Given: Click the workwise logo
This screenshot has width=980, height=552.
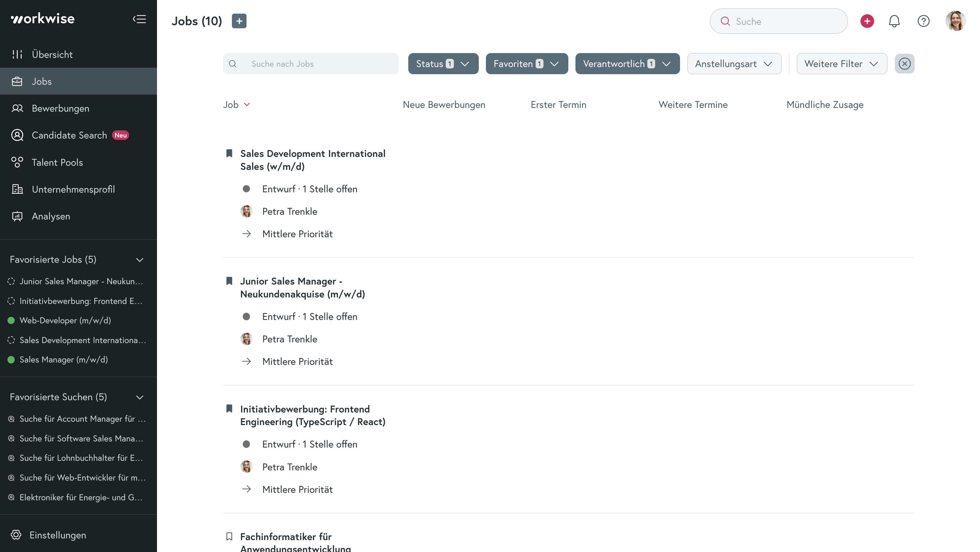Looking at the screenshot, I should (43, 19).
